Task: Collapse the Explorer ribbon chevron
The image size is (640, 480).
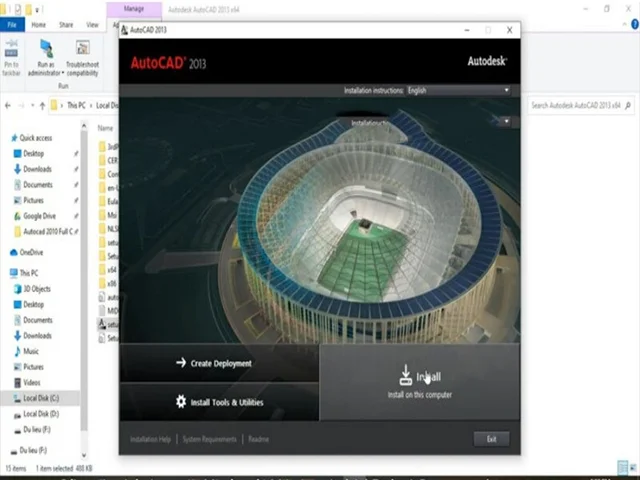Action: pyautogui.click(x=624, y=24)
